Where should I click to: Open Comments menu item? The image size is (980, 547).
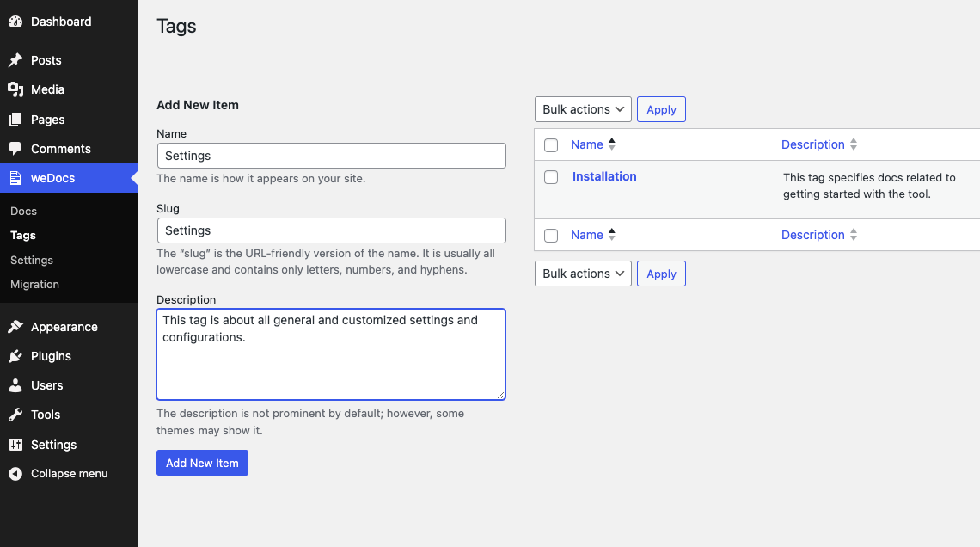(x=61, y=149)
